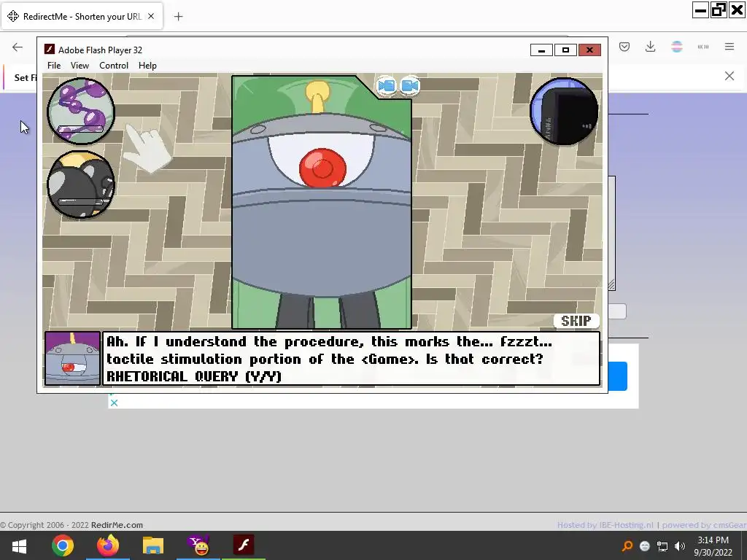Open Firefox downloads panel

point(650,47)
